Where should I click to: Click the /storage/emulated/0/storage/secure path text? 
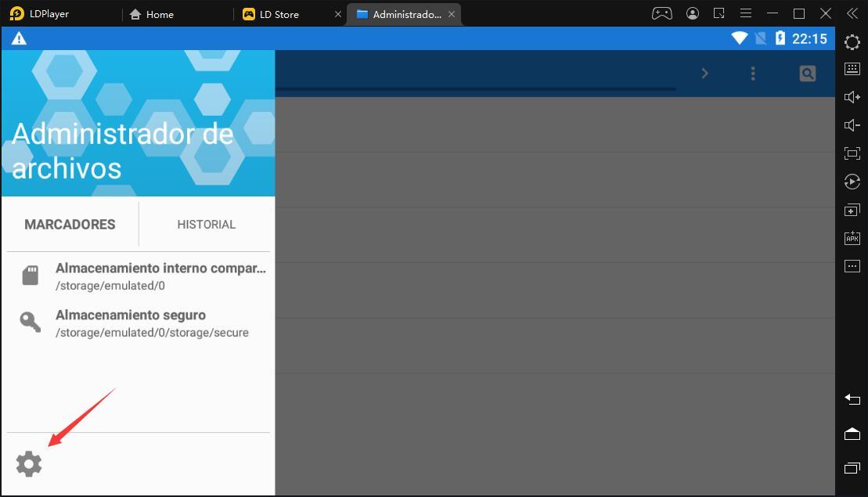152,333
